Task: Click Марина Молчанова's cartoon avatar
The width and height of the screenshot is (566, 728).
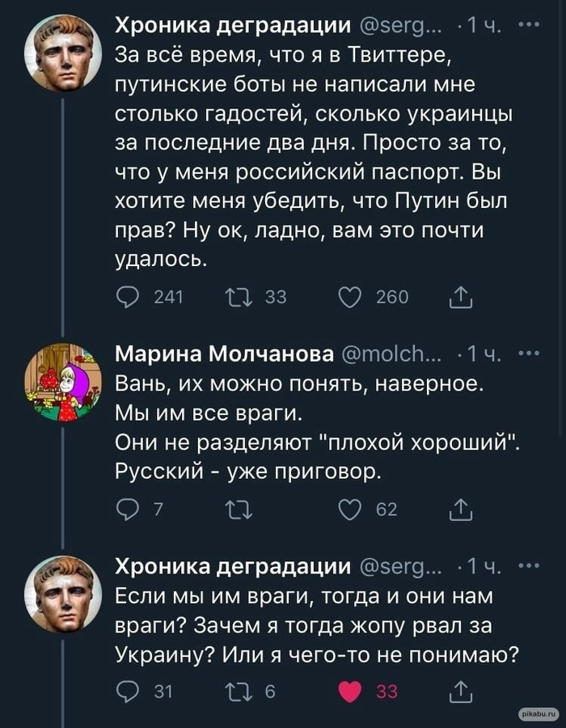Action: [62, 382]
